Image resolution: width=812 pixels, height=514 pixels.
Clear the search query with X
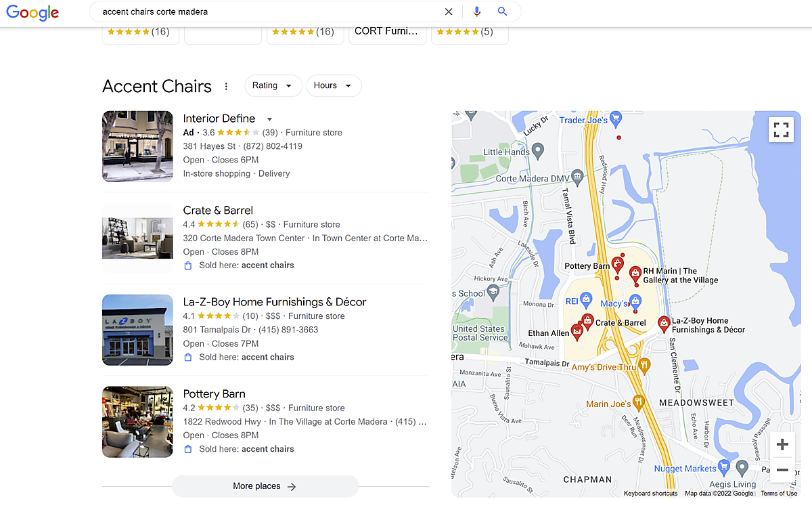pyautogui.click(x=449, y=12)
